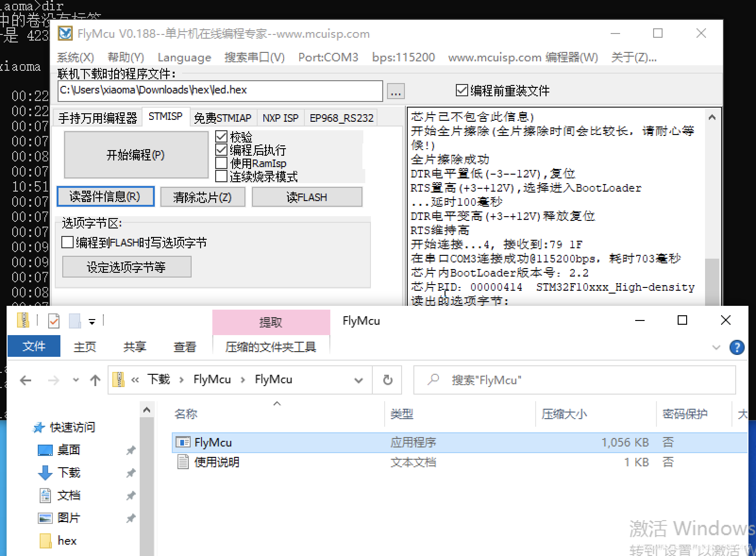The image size is (756, 556).
Task: Click the search magnifier in the search box
Action: tap(432, 380)
